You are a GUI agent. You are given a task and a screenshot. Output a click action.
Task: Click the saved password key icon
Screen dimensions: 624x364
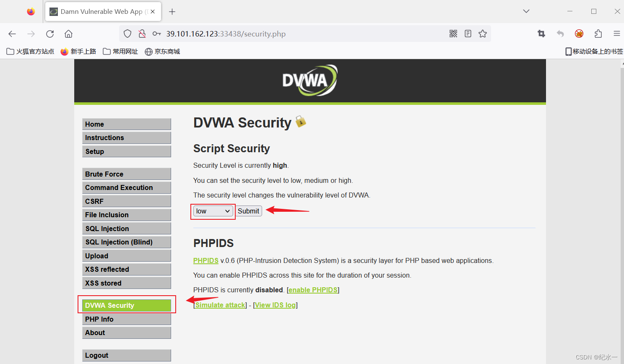click(x=157, y=34)
